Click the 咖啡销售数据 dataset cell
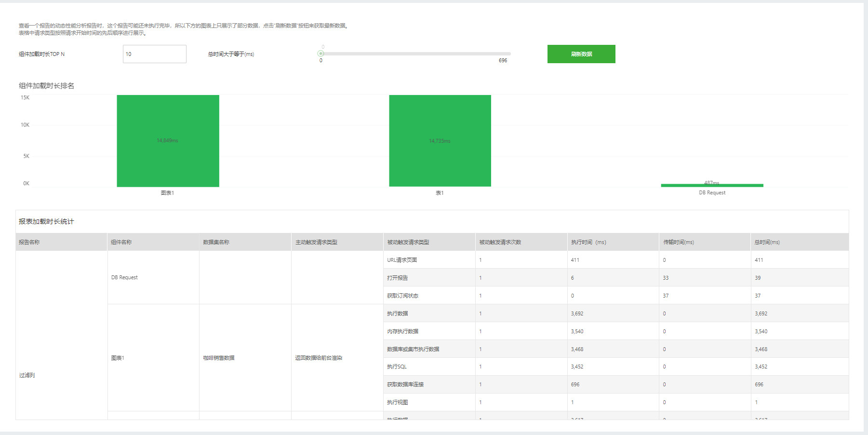This screenshot has height=435, width=868. point(218,358)
